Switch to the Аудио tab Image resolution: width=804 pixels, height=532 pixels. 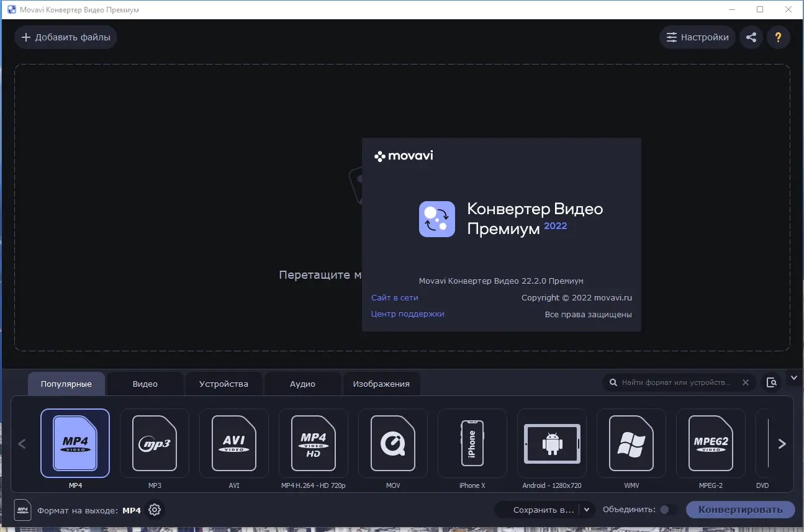click(302, 384)
